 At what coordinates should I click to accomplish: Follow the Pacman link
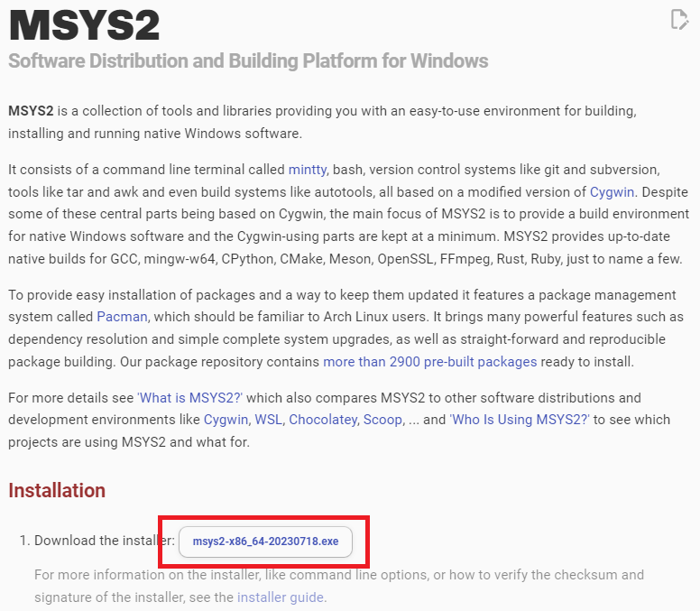tap(122, 317)
